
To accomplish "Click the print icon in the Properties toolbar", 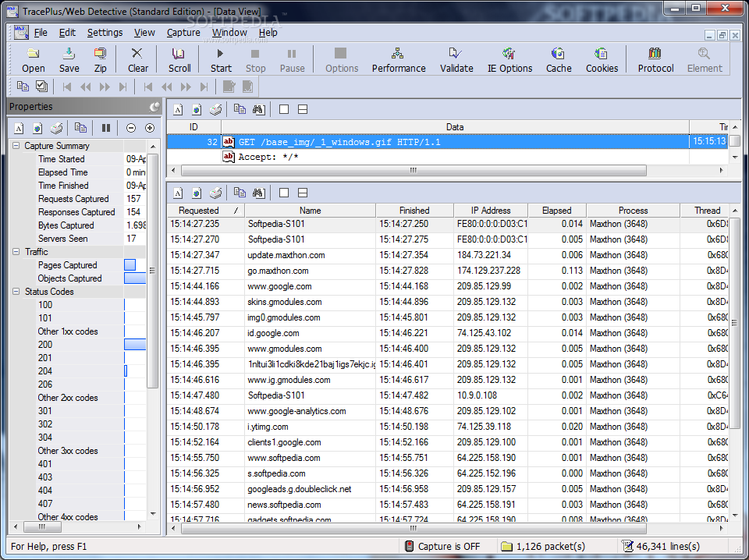I will tap(56, 128).
